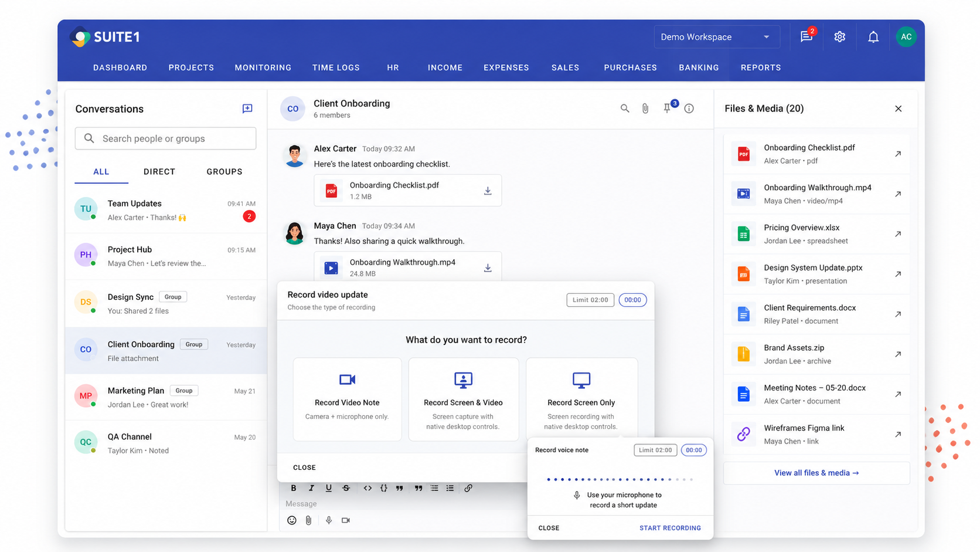Image resolution: width=980 pixels, height=552 pixels.
Task: Open Meeting Notes – 05-20.docx in files list
Action: click(816, 394)
